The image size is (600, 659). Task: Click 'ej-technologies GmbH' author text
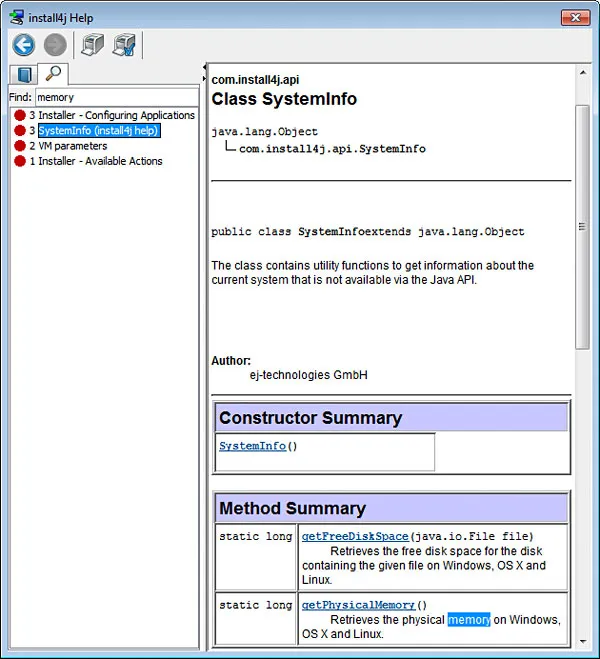click(308, 375)
